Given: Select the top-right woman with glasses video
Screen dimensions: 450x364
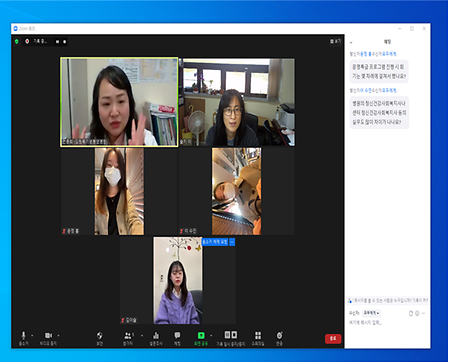Looking at the screenshot, I should pyautogui.click(x=237, y=102).
